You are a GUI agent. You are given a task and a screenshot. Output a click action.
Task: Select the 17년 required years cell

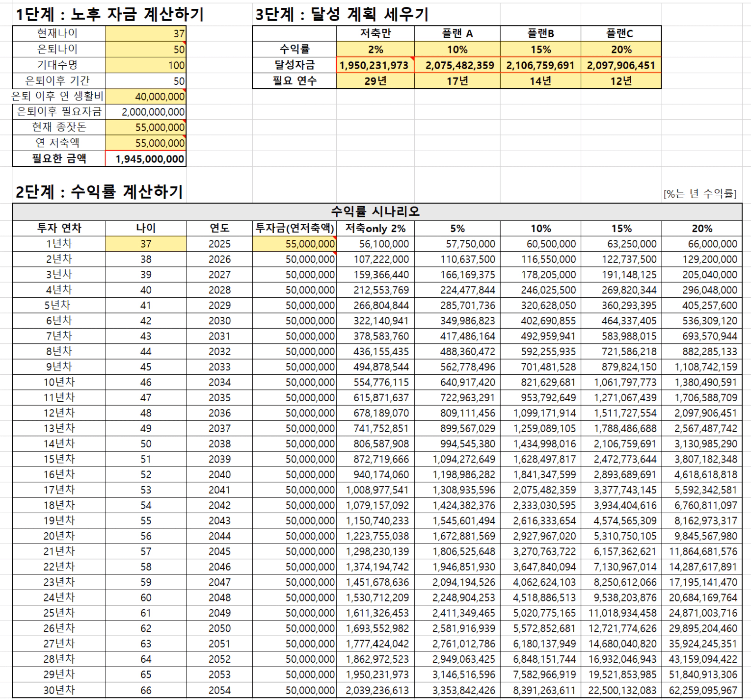457,80
